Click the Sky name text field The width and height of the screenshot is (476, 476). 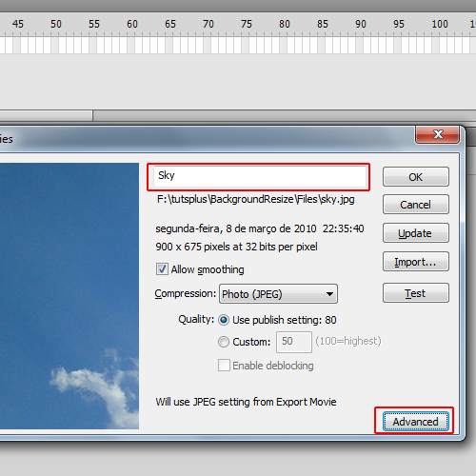click(260, 176)
